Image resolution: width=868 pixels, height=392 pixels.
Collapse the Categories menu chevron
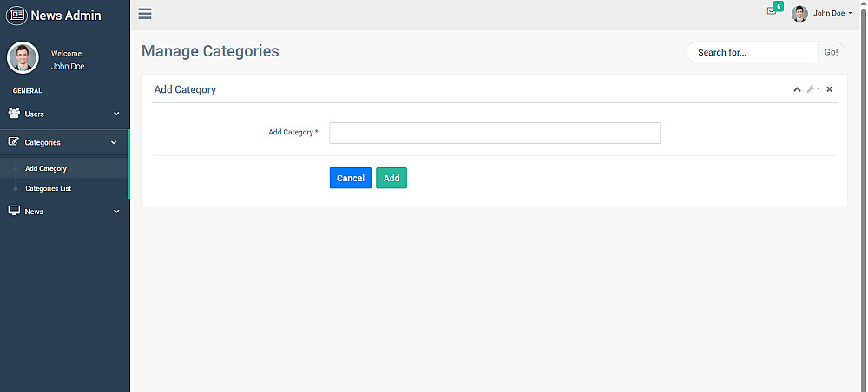pyautogui.click(x=114, y=142)
